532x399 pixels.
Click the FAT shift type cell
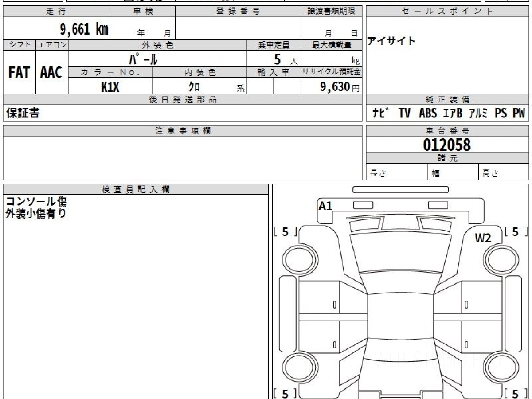tap(19, 73)
